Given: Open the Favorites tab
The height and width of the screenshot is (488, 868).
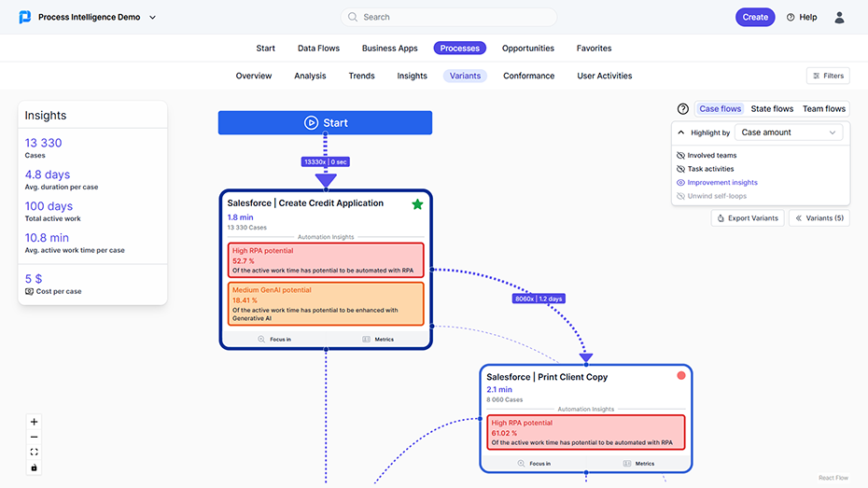Looking at the screenshot, I should pyautogui.click(x=594, y=49).
